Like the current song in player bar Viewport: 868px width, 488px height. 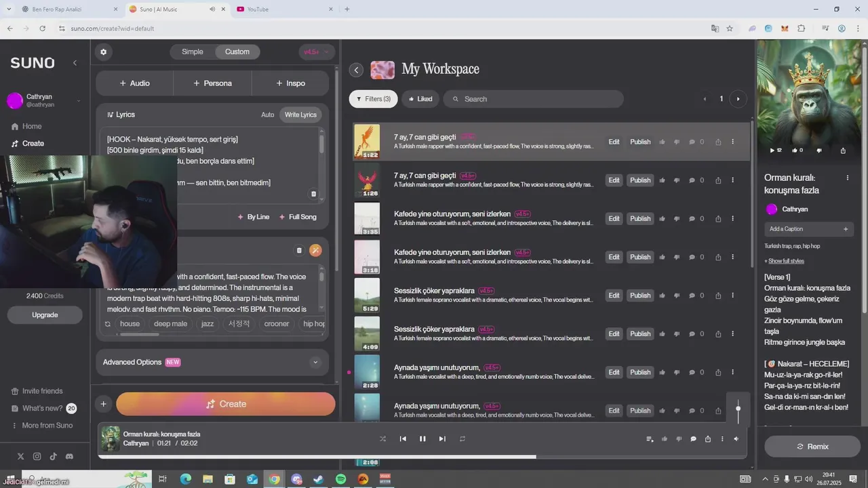[665, 439]
